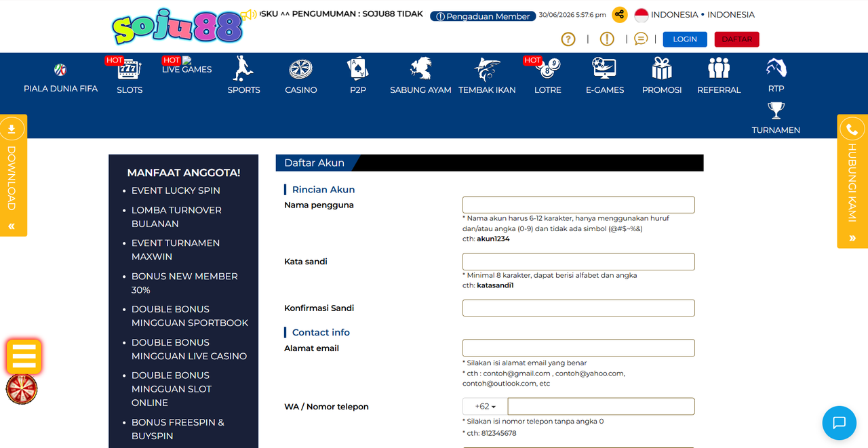Click the example text katasandi1
868x448 pixels.
click(x=495, y=285)
